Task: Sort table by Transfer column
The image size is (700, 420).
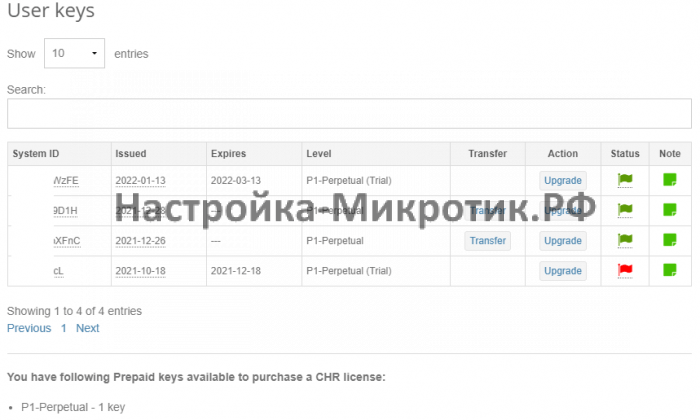Action: point(488,154)
